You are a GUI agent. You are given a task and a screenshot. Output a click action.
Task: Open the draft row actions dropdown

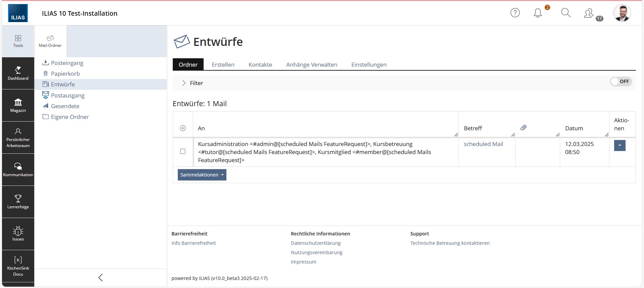pos(620,145)
